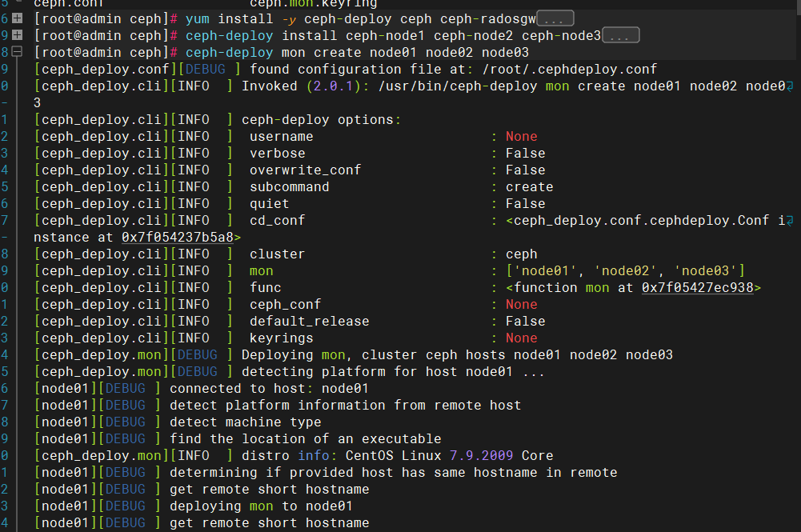Click 'find the location of an executable'

306,440
